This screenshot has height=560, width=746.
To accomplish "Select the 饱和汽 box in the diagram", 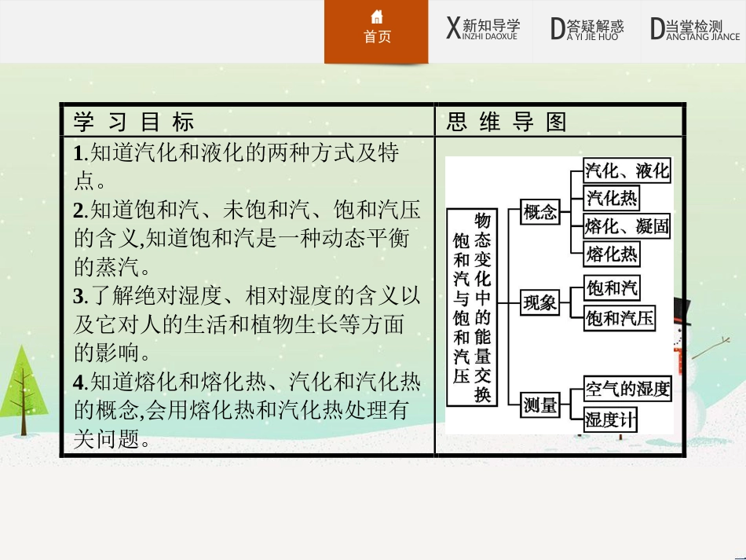I will coord(612,287).
